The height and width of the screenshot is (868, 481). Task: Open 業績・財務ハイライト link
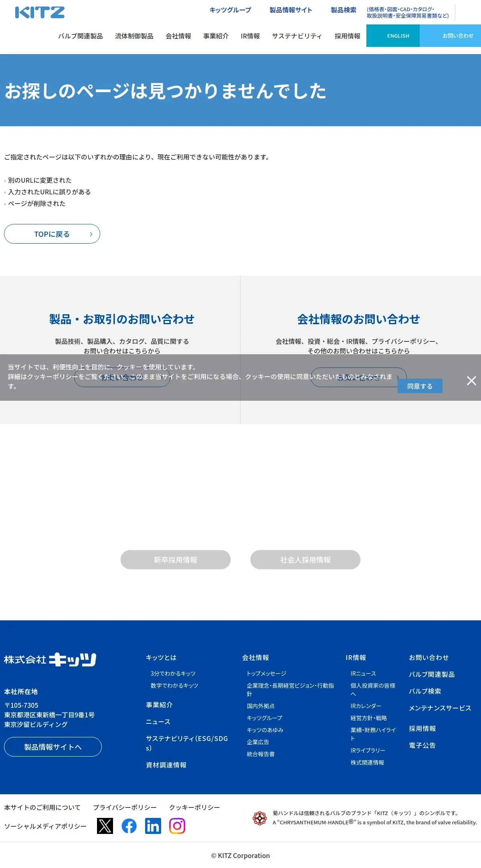click(x=373, y=734)
